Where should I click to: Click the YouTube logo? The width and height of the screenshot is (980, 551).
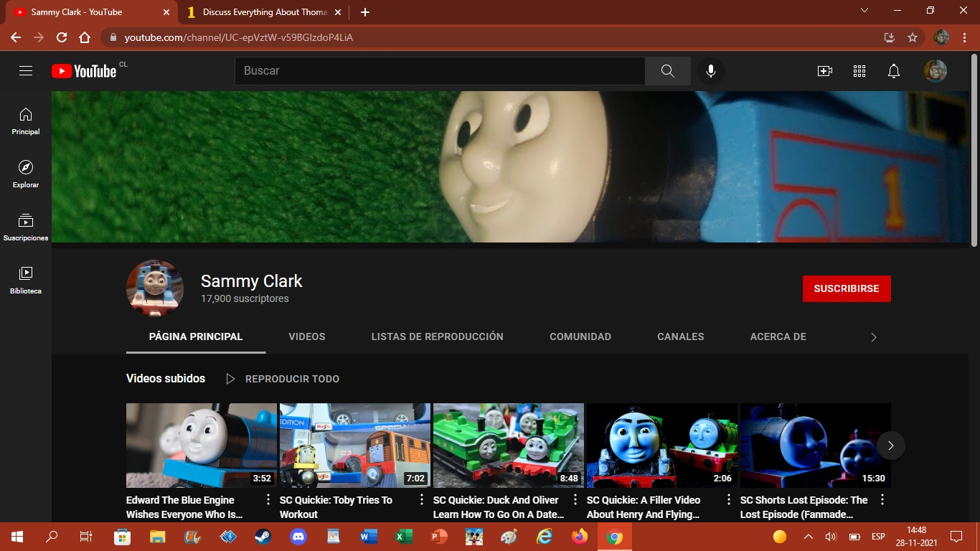pyautogui.click(x=83, y=70)
